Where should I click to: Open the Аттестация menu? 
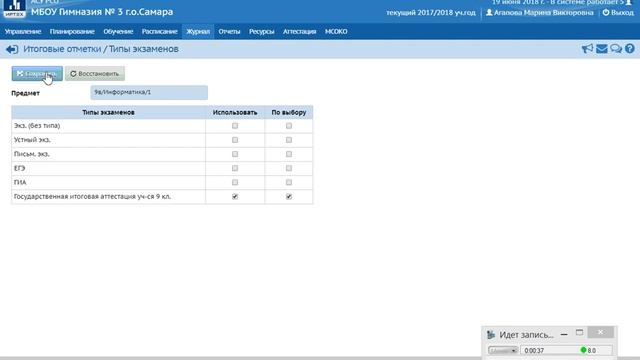(x=300, y=31)
